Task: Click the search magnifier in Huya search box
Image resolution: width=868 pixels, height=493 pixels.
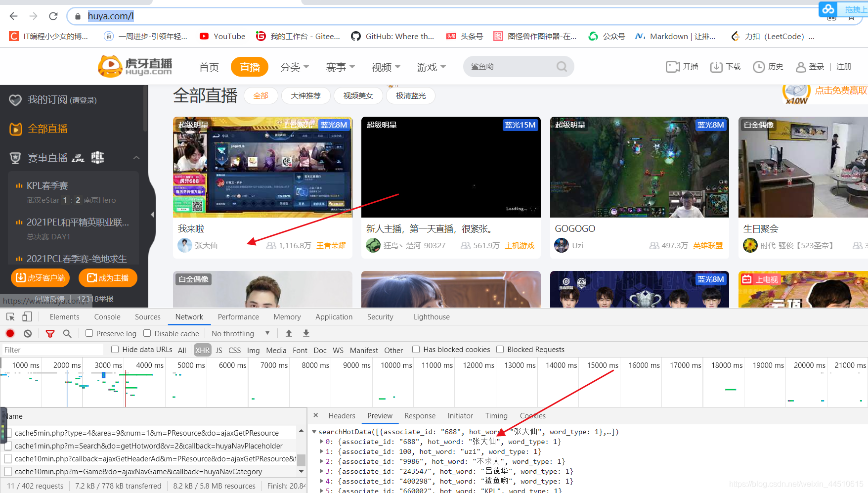Action: point(562,67)
